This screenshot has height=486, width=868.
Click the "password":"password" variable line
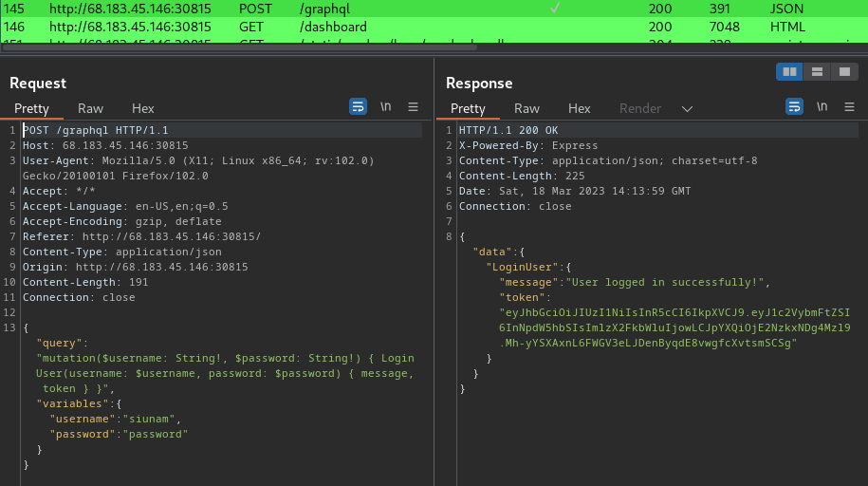click(119, 434)
